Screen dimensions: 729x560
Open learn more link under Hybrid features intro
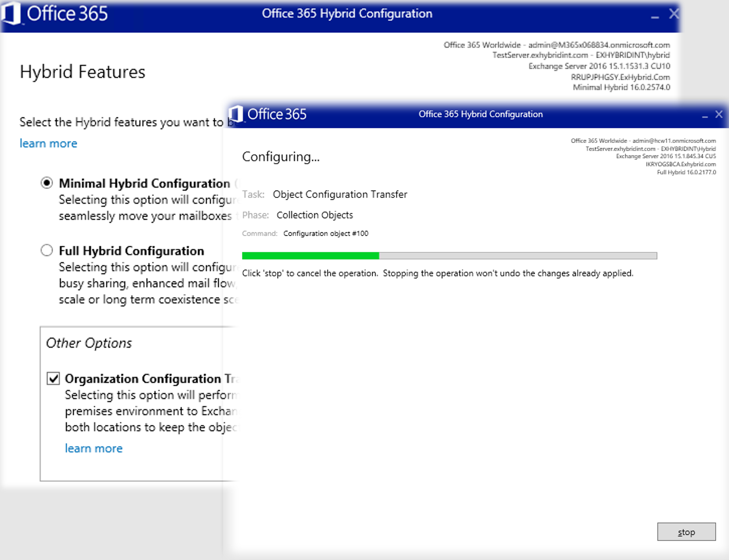[48, 143]
